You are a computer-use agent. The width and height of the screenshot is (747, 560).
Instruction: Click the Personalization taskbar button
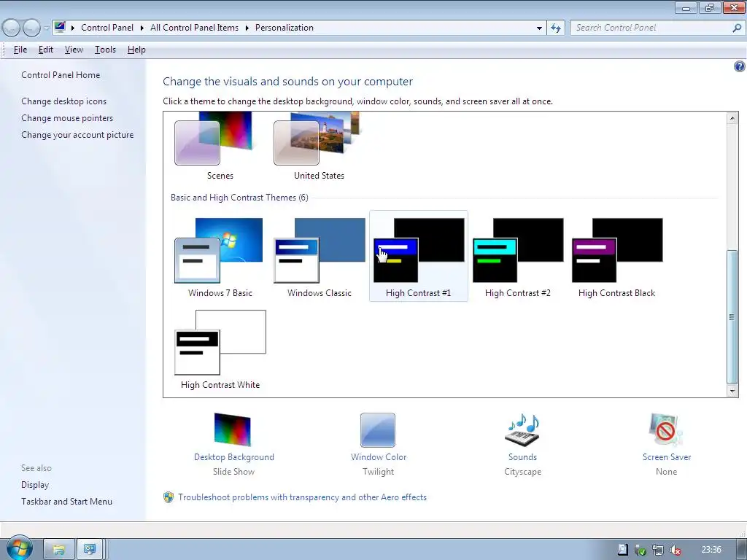tap(90, 550)
